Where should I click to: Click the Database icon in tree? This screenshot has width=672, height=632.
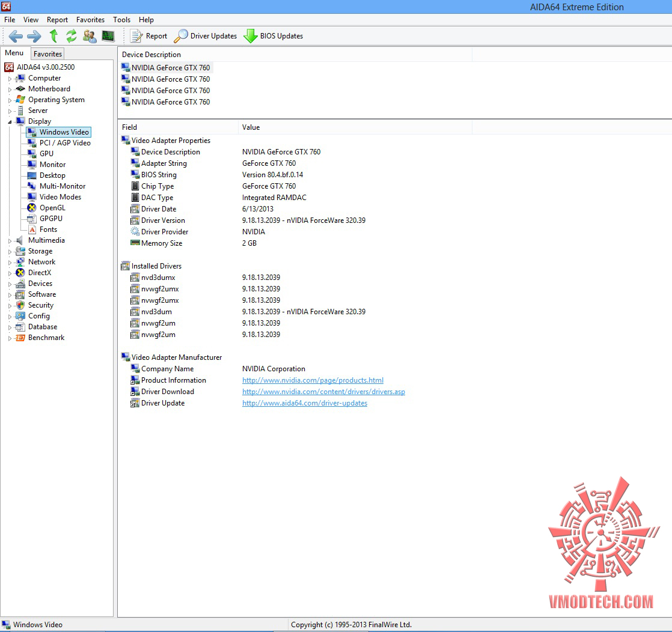(x=20, y=326)
